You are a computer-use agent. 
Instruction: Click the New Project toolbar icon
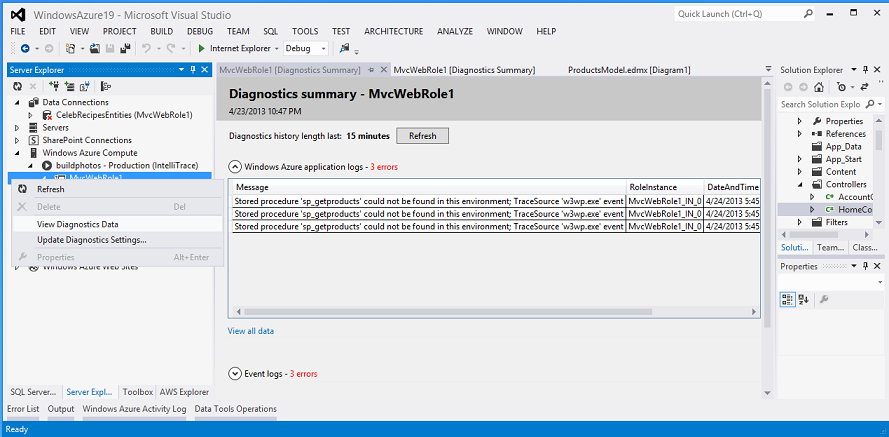[x=70, y=49]
